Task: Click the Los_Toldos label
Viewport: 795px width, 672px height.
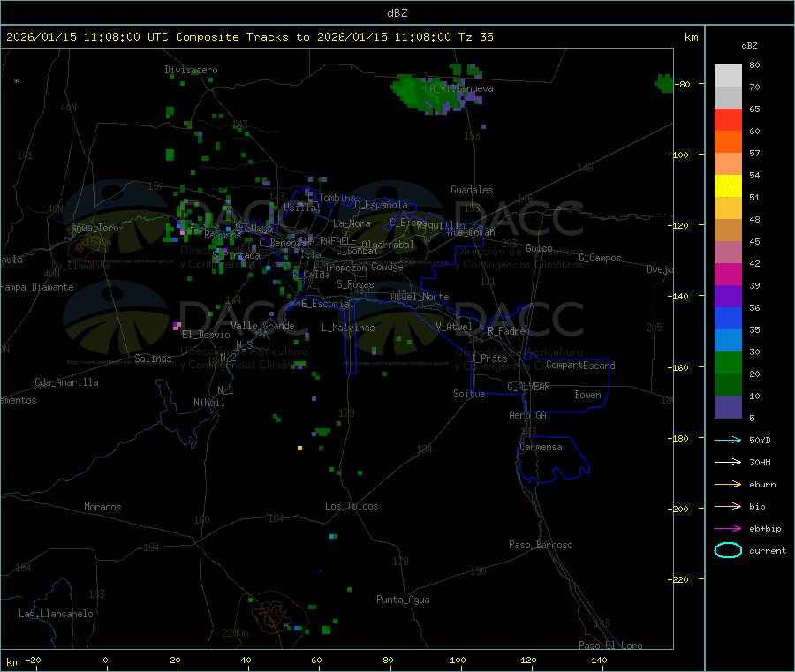Action: 352,506
